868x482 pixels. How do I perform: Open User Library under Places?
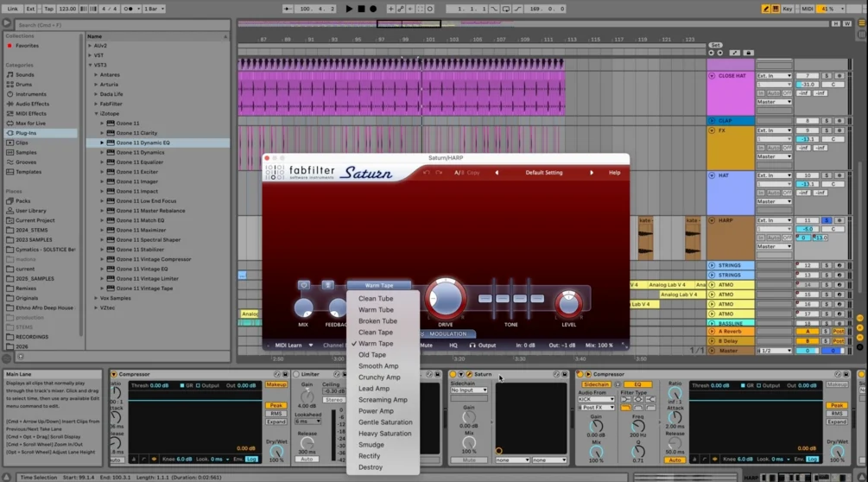tap(30, 211)
